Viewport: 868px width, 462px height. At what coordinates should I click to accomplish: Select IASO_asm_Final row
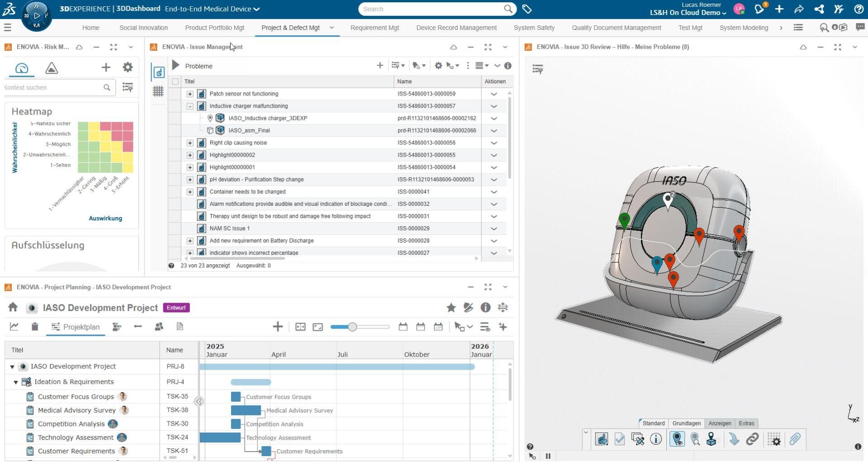[337, 130]
